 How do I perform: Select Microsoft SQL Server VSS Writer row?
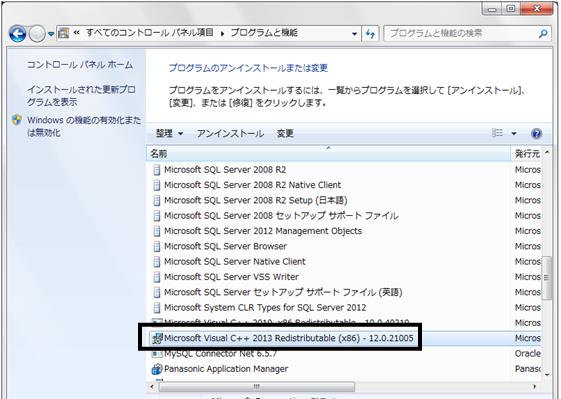coord(345,277)
